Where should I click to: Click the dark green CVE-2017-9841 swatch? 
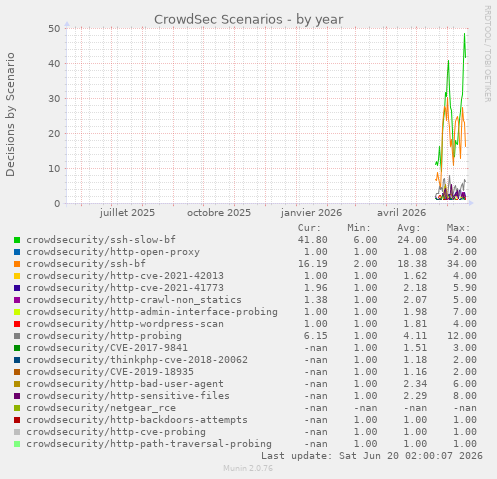point(17,348)
